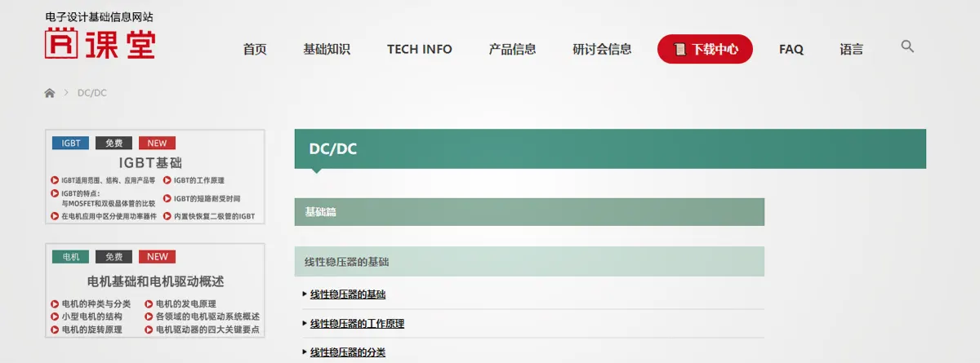Click red NEW badge on IGBT基础 banner

[157, 143]
